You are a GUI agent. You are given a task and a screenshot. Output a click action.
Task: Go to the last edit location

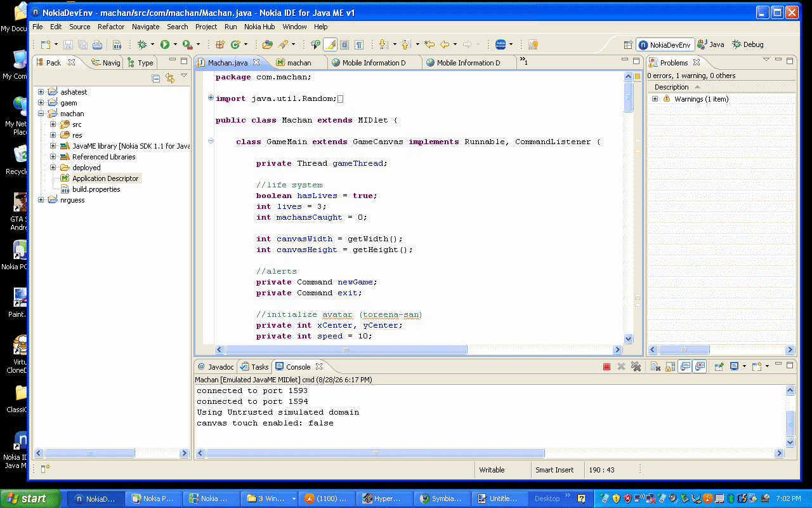(429, 44)
